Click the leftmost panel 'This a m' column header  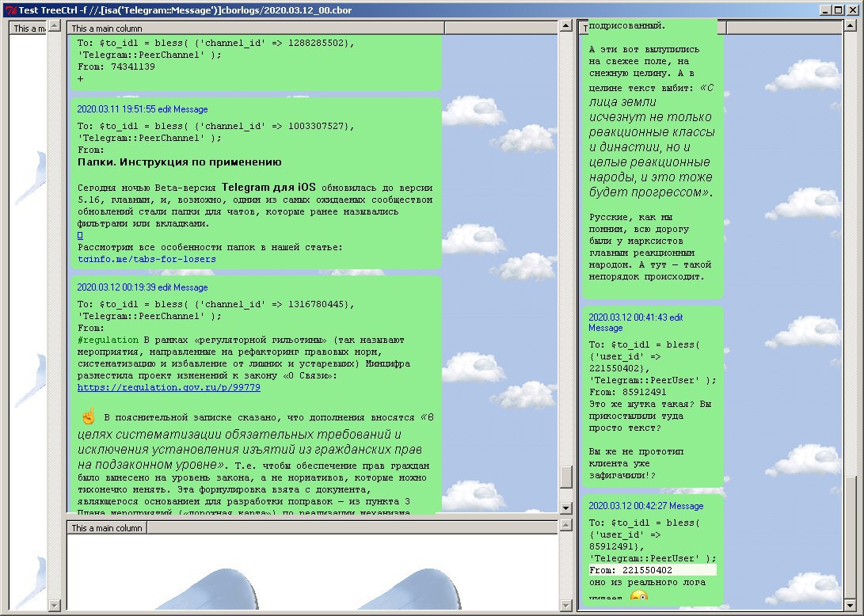[x=29, y=28]
